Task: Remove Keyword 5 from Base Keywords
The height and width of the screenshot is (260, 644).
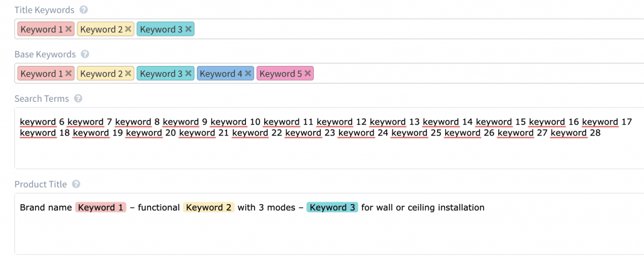Action: [307, 73]
